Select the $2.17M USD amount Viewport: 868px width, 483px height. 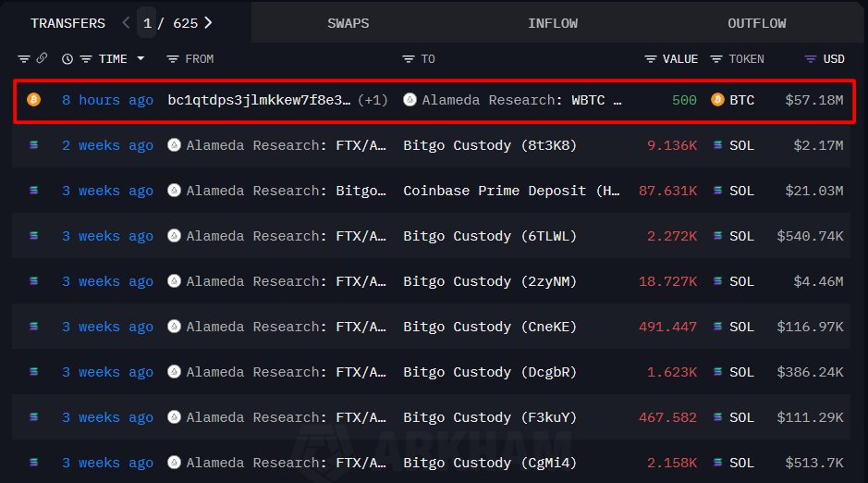(x=818, y=145)
